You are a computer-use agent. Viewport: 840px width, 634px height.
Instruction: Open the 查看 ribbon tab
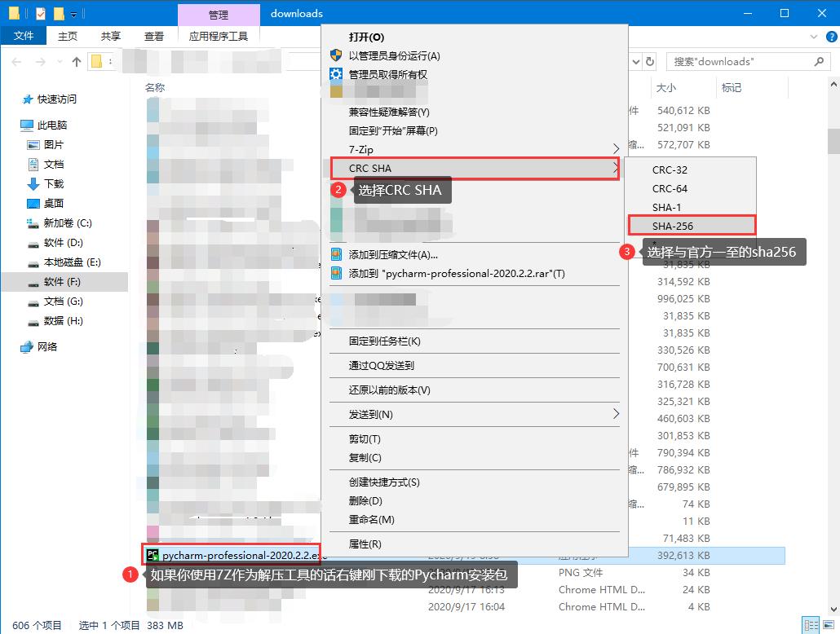pyautogui.click(x=154, y=36)
